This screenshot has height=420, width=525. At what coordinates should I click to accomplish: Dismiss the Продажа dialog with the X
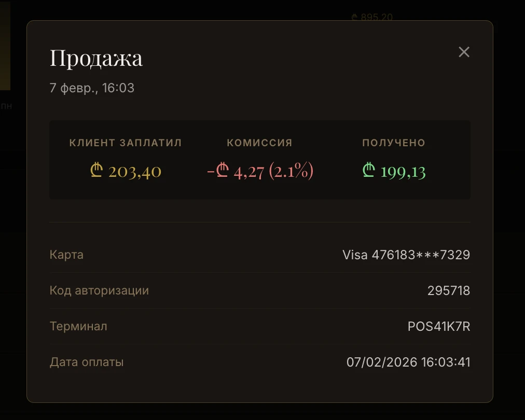[x=463, y=52]
